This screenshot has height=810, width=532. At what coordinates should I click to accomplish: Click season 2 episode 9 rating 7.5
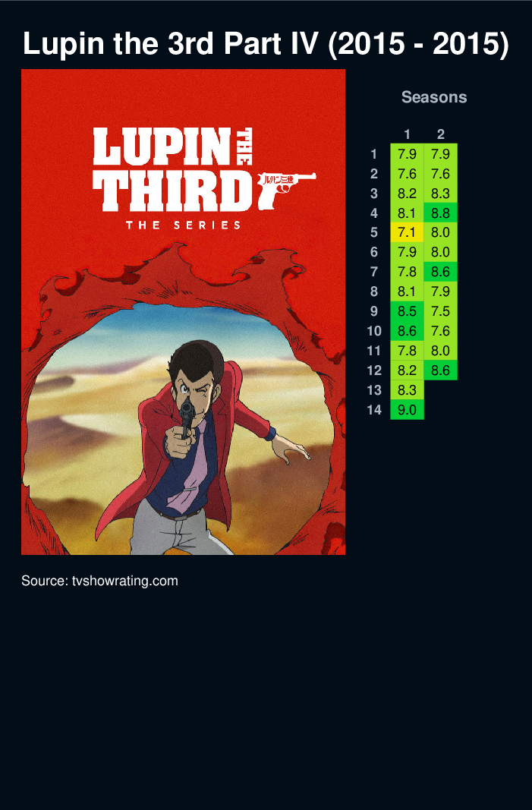click(441, 311)
